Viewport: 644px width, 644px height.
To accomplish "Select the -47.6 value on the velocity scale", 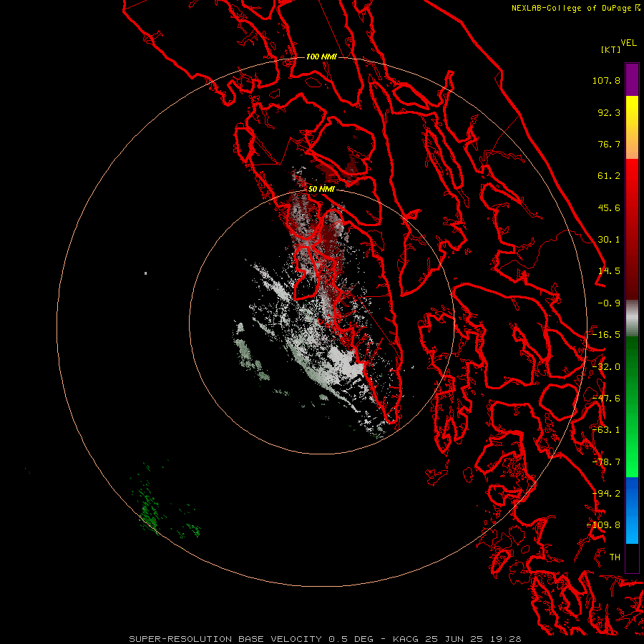I will point(606,399).
